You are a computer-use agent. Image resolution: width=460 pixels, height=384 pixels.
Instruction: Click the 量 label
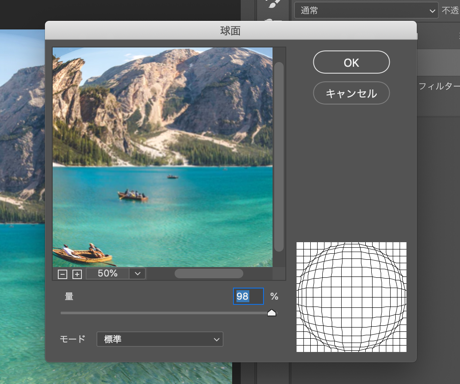pos(69,296)
